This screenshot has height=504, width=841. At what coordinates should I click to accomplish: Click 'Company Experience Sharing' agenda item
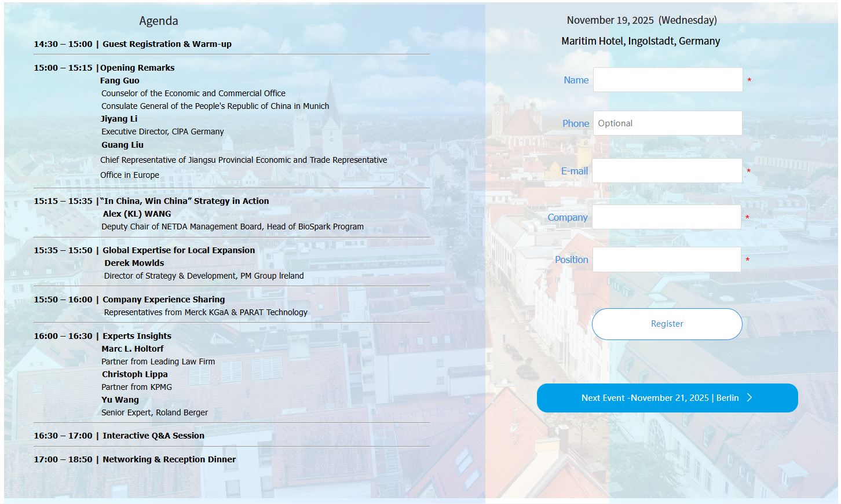pos(164,300)
